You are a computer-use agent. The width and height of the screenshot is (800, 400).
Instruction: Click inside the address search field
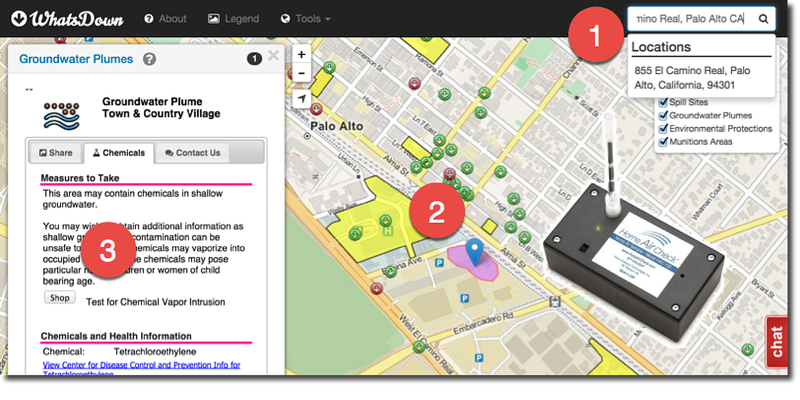click(690, 19)
